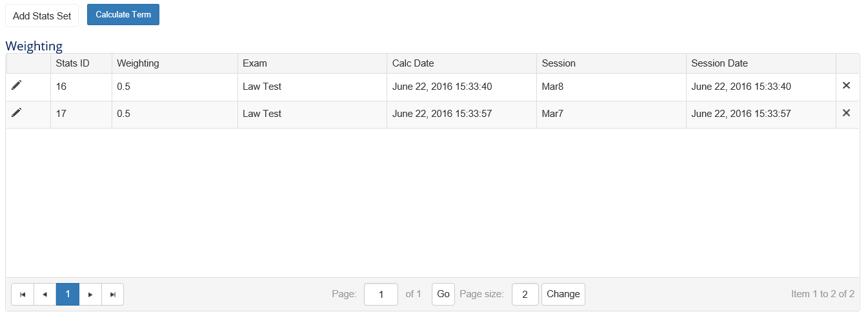Remove the Mar7 session row
This screenshot has width=868, height=314.
[847, 112]
